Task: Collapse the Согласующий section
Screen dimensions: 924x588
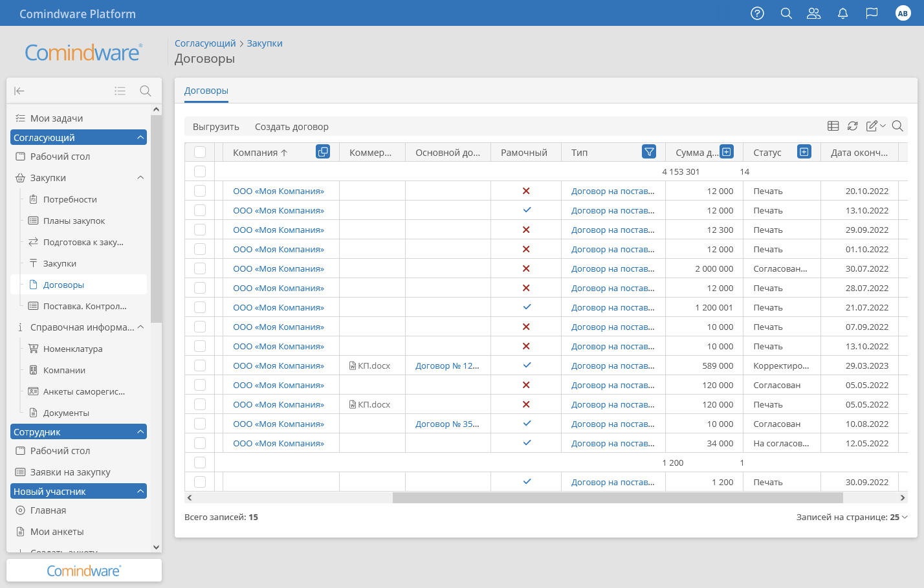Action: tap(140, 137)
